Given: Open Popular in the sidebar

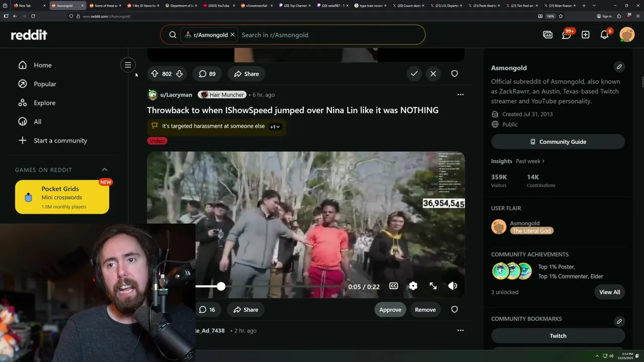Looking at the screenshot, I should [x=45, y=84].
